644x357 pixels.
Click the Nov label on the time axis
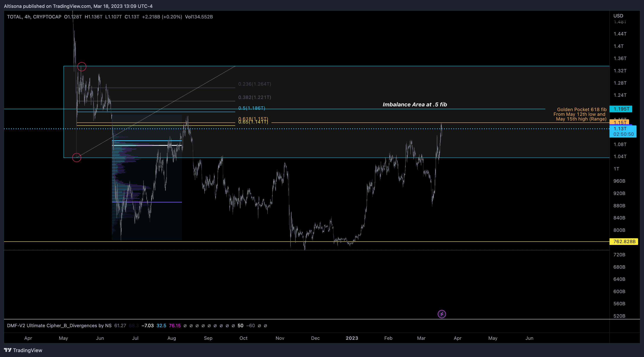pyautogui.click(x=280, y=338)
